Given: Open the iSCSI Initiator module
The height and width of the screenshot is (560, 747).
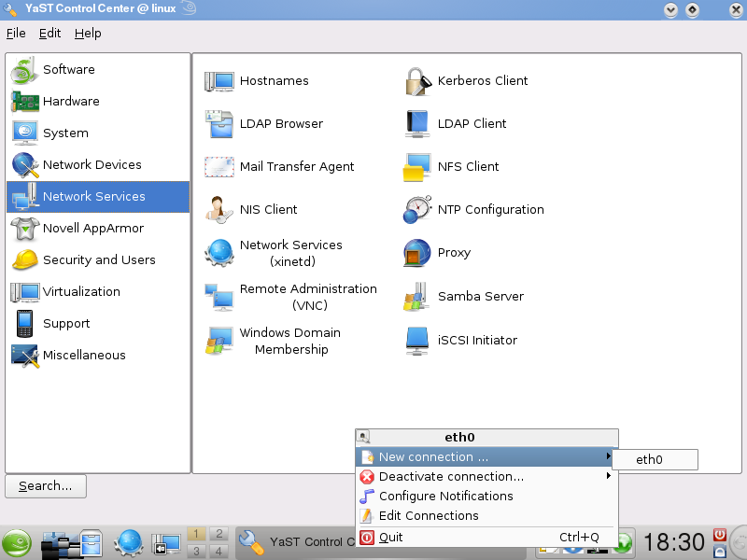Looking at the screenshot, I should (x=460, y=340).
